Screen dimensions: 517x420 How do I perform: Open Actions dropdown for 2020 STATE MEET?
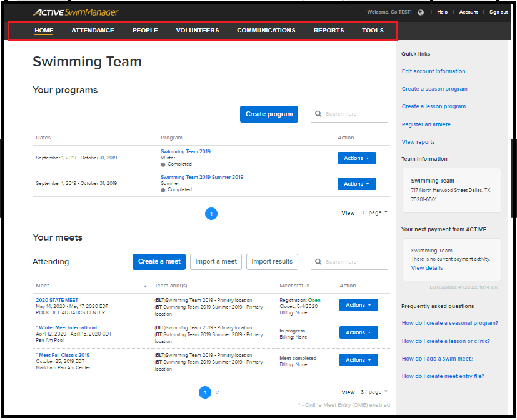[358, 305]
